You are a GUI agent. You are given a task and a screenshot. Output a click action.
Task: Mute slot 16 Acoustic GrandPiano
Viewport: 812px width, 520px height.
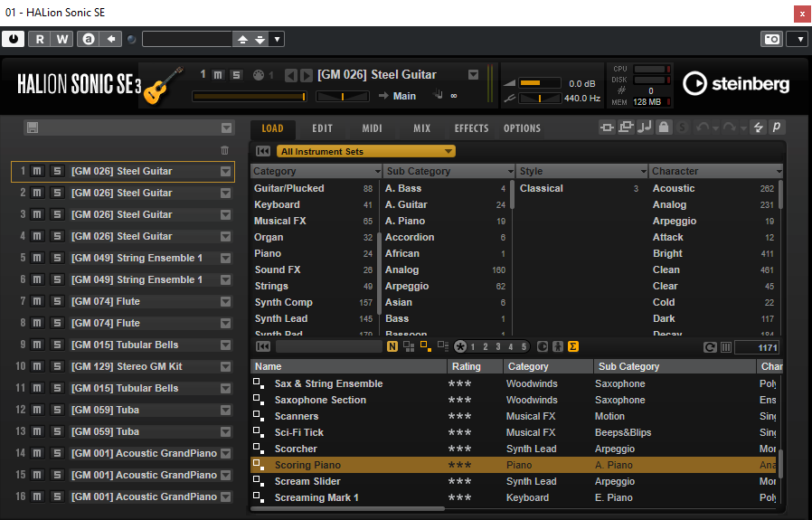[37, 496]
